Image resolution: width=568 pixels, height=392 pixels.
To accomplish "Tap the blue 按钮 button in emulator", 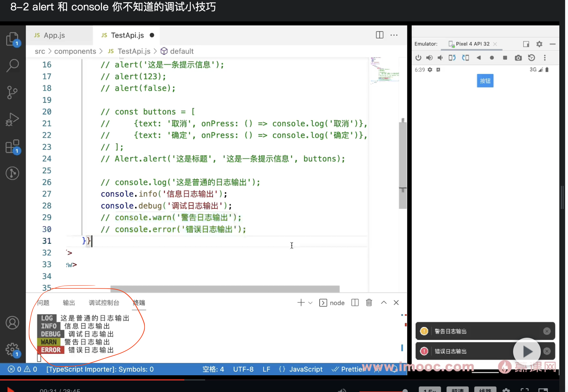I will 485,81.
